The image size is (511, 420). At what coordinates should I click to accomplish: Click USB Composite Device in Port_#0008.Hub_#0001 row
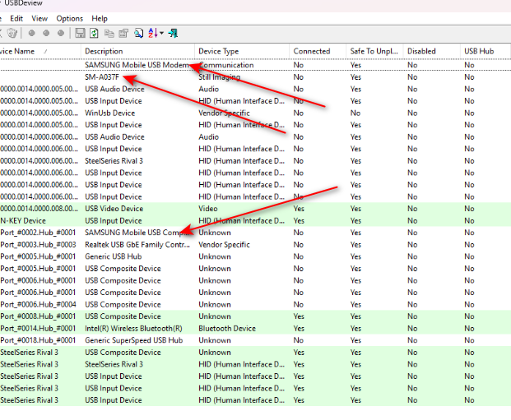click(123, 316)
